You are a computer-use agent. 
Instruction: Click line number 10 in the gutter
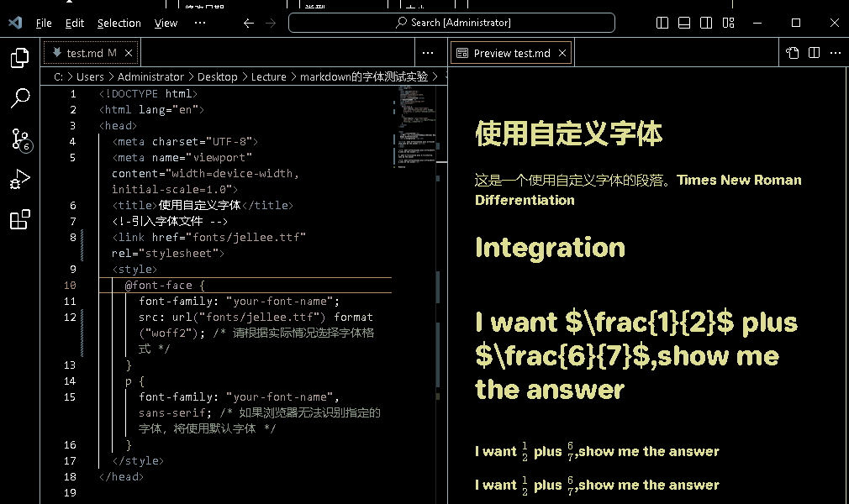click(x=70, y=286)
